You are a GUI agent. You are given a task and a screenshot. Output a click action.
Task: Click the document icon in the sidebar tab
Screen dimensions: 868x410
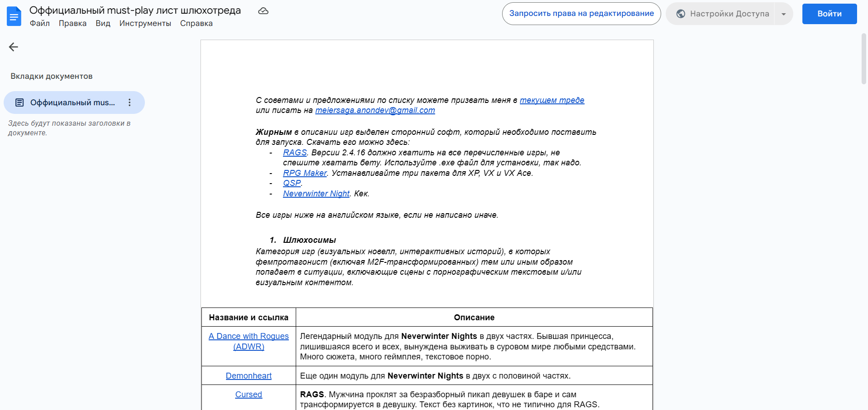click(x=20, y=102)
